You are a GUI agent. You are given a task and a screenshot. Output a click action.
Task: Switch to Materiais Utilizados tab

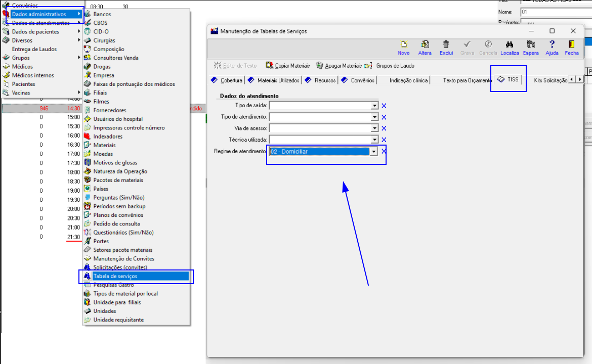click(x=274, y=80)
